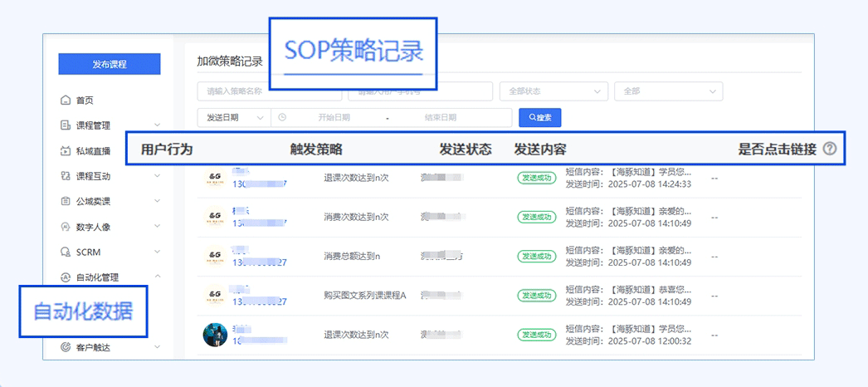Click the 加微策略记录 page title
The height and width of the screenshot is (387, 868).
coord(230,61)
